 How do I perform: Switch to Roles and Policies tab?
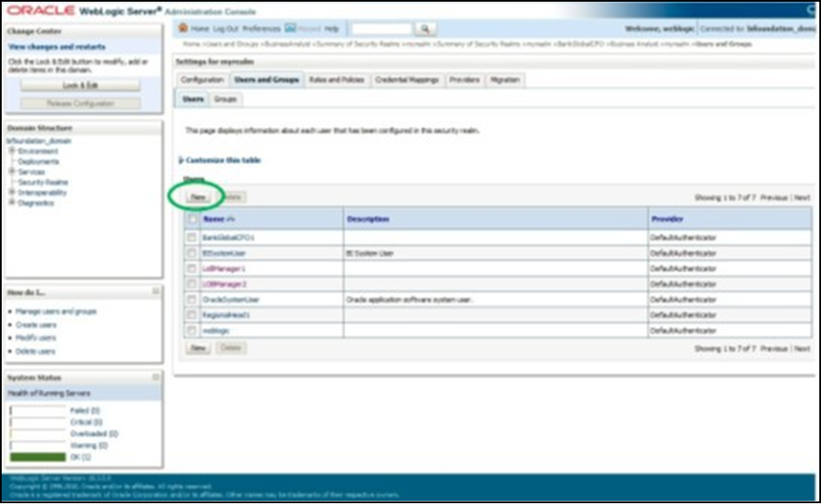coord(337,80)
